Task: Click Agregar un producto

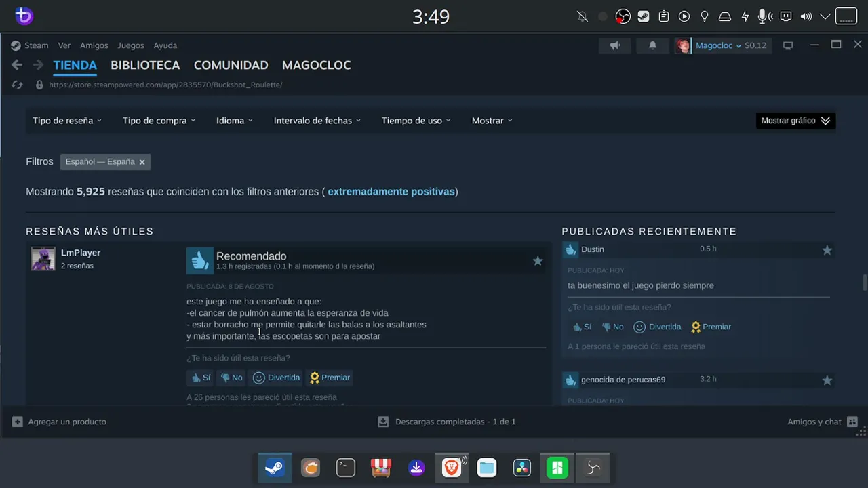Action: 60,422
